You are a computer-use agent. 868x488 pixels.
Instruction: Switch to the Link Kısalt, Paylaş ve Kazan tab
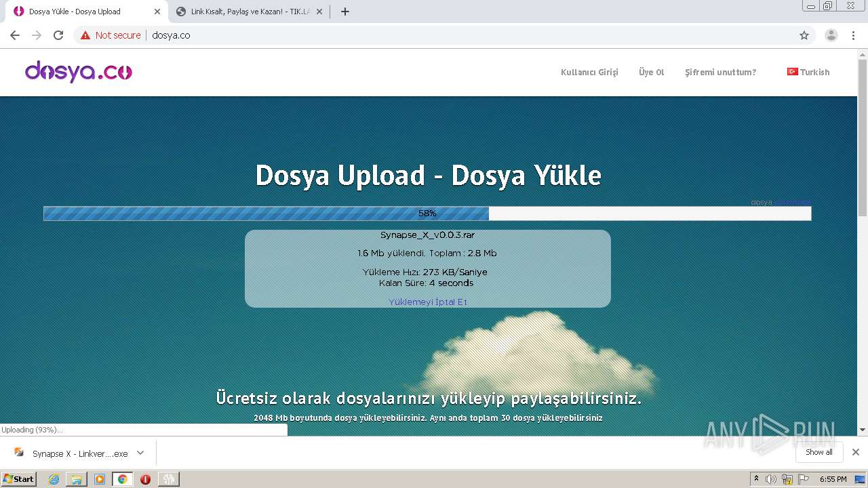pos(248,12)
